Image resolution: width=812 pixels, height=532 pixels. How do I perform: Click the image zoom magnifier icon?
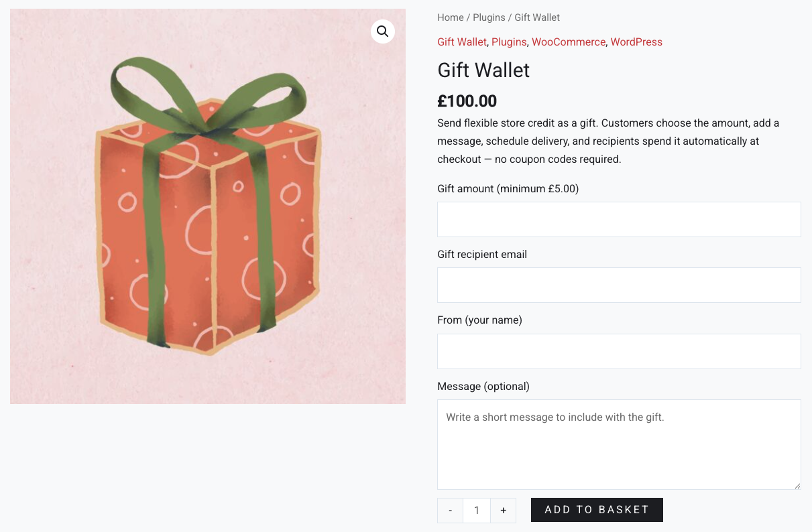coord(382,31)
